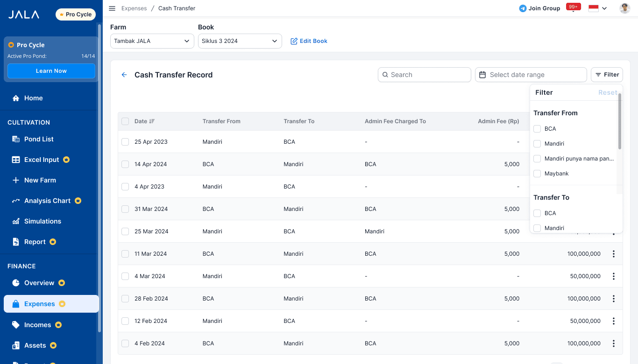Open the Farm dropdown Tambak JALA

click(152, 41)
